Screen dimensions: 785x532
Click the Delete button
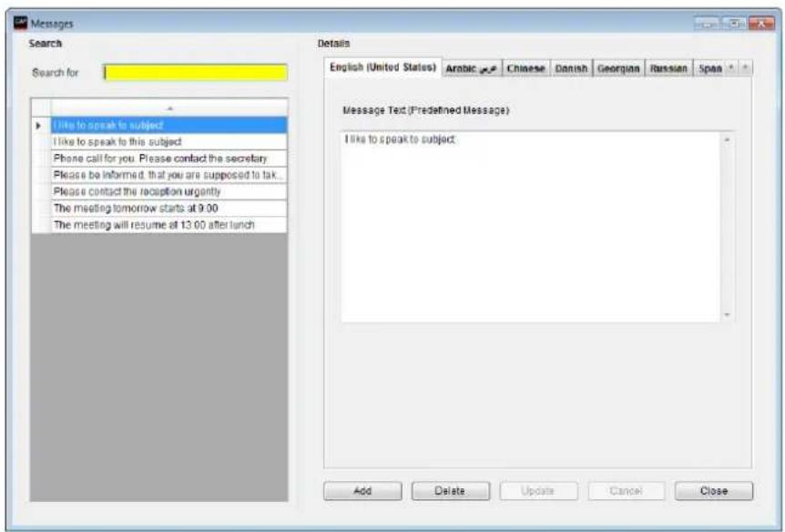(x=450, y=491)
